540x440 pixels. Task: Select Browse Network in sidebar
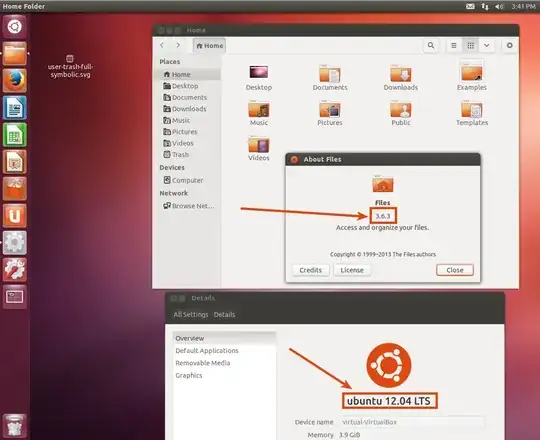click(x=188, y=206)
